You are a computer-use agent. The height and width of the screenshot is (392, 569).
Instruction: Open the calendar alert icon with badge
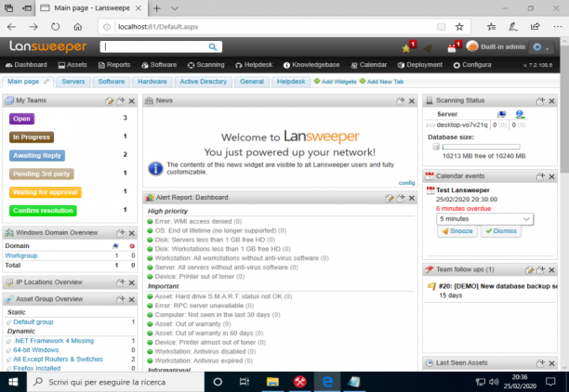pos(452,48)
